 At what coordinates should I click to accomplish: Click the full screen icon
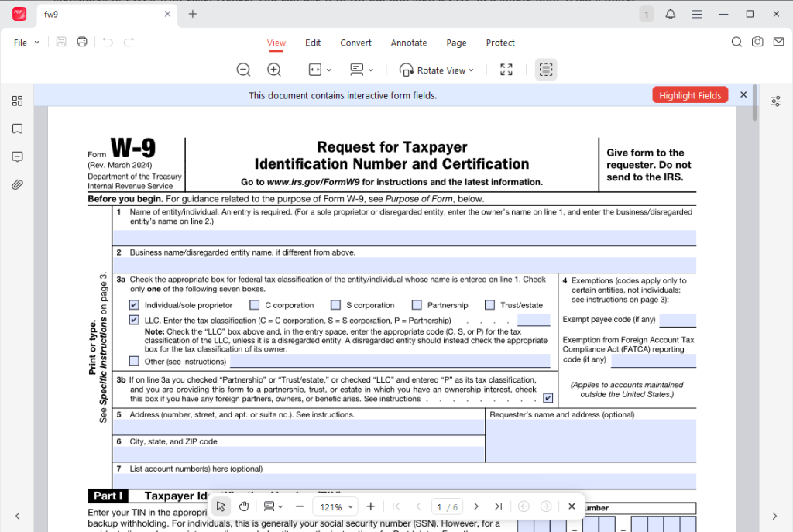click(506, 70)
